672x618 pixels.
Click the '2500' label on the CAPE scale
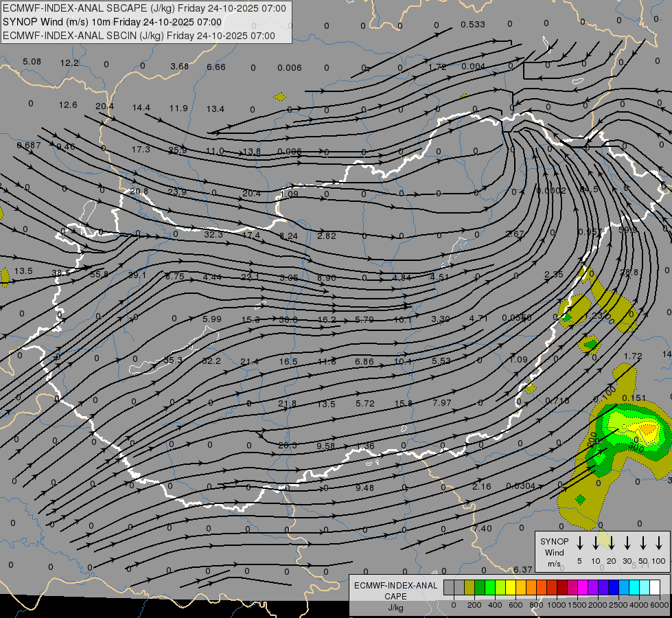point(618,605)
